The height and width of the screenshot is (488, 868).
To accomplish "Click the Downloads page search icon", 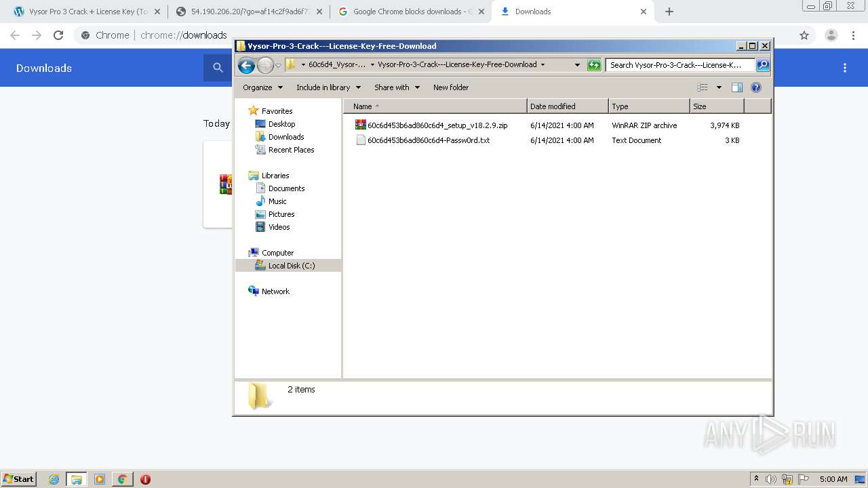I will point(218,68).
